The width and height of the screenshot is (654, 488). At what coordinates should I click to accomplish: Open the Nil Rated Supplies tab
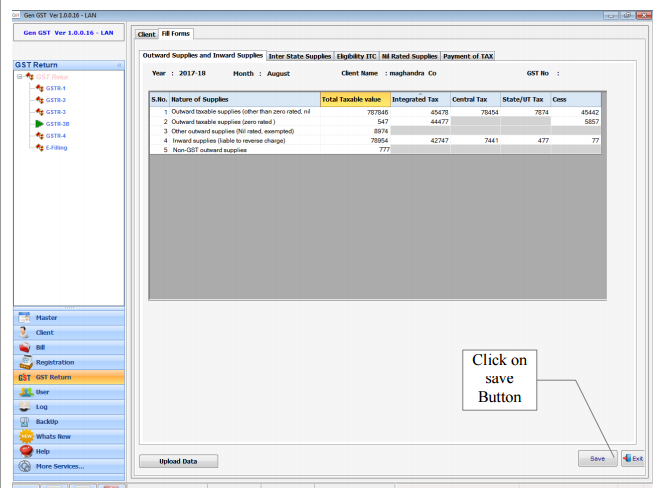click(x=410, y=56)
